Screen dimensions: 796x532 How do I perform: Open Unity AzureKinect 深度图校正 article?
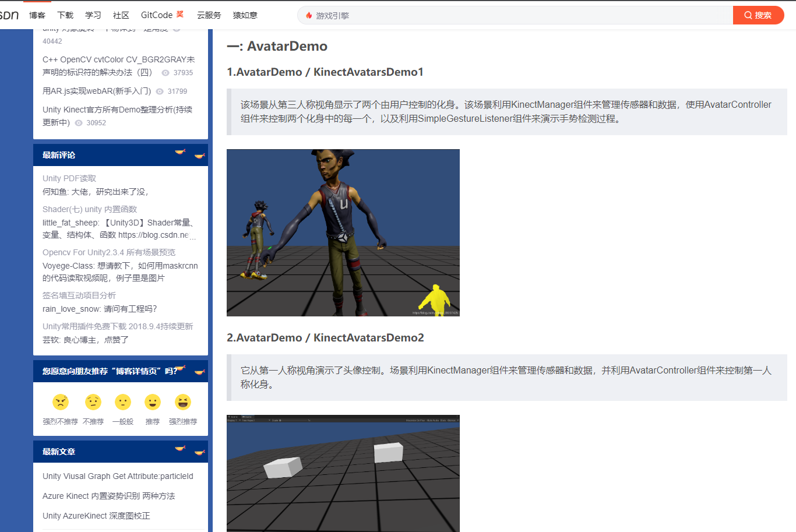tap(96, 516)
